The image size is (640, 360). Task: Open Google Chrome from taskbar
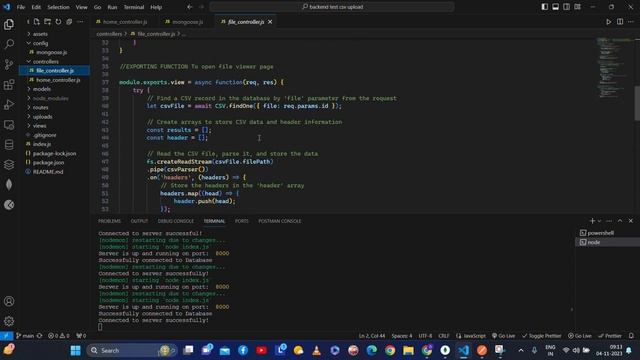[x=390, y=350]
